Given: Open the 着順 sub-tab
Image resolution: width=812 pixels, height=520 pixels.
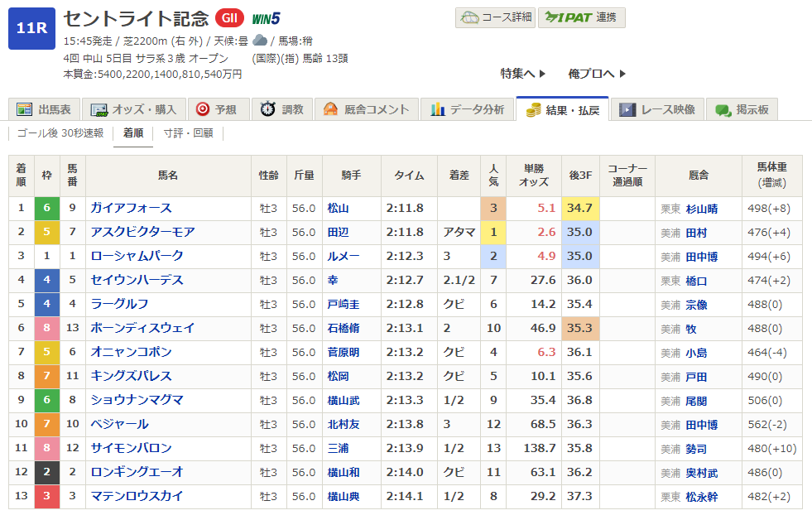Looking at the screenshot, I should coord(132,133).
